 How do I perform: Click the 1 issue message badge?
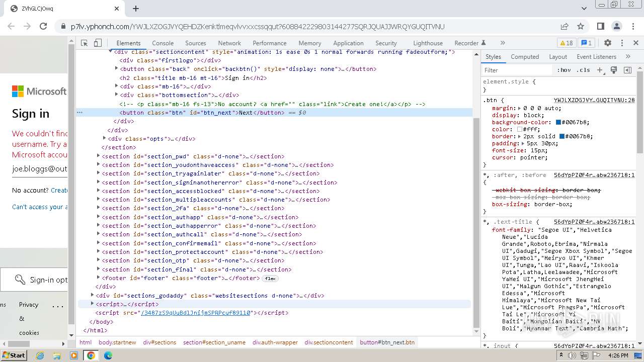[586, 43]
